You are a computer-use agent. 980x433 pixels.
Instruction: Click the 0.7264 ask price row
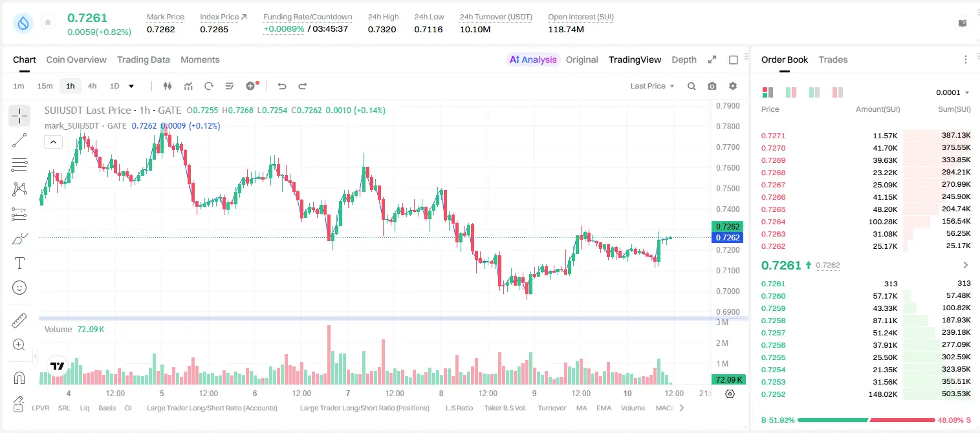click(866, 222)
